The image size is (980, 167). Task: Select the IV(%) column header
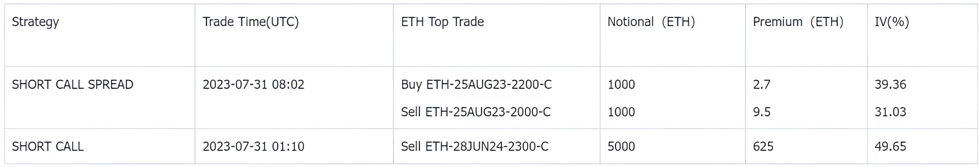click(892, 22)
